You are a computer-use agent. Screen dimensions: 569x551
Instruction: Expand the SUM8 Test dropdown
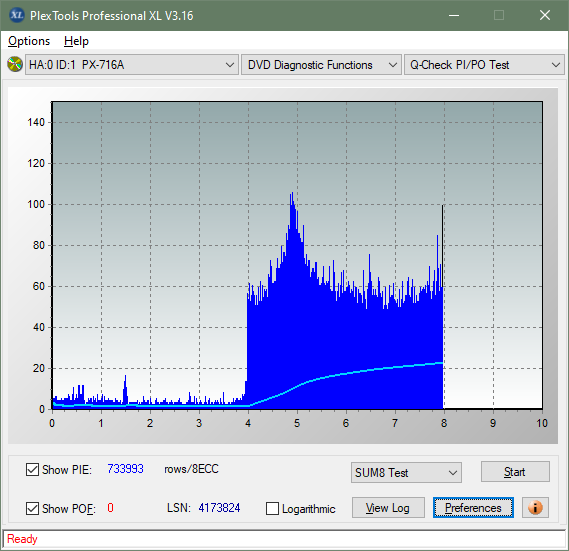point(406,473)
